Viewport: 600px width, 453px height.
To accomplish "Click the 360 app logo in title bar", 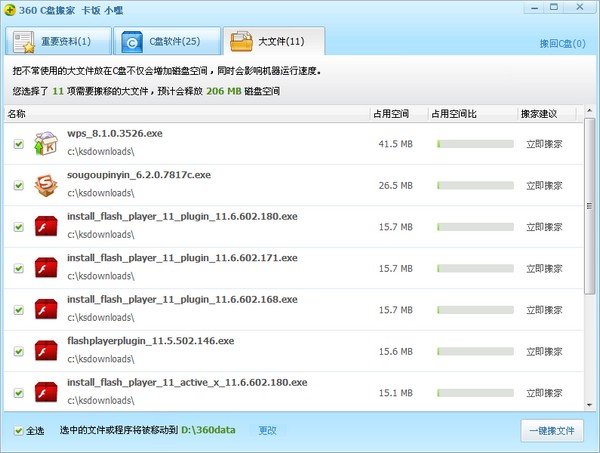I will pyautogui.click(x=12, y=11).
